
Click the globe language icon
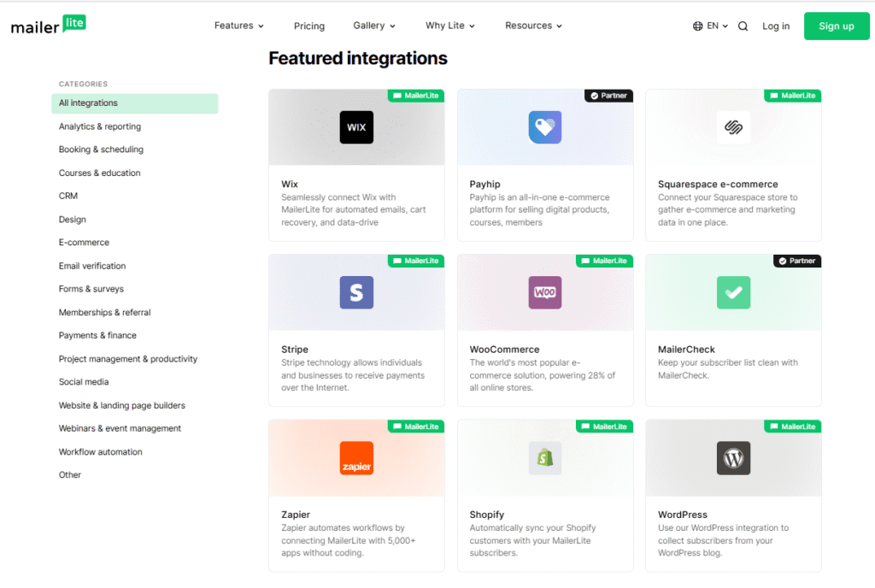tap(697, 26)
